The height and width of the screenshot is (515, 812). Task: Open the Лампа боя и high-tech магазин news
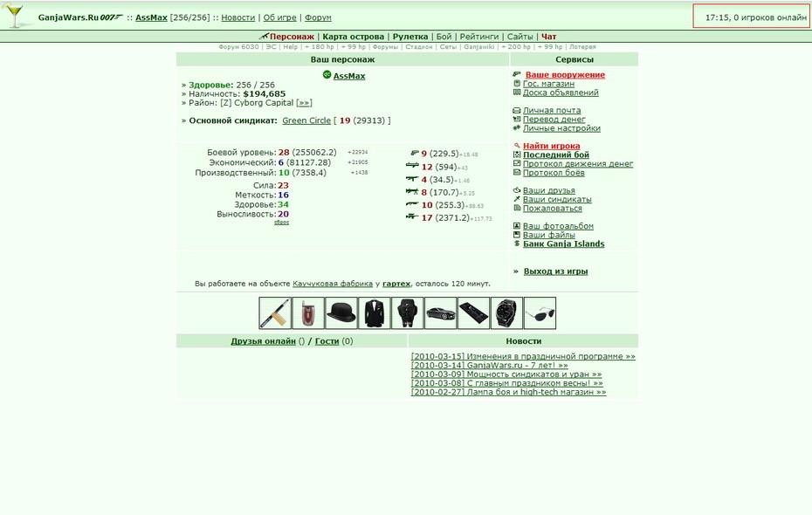point(508,392)
